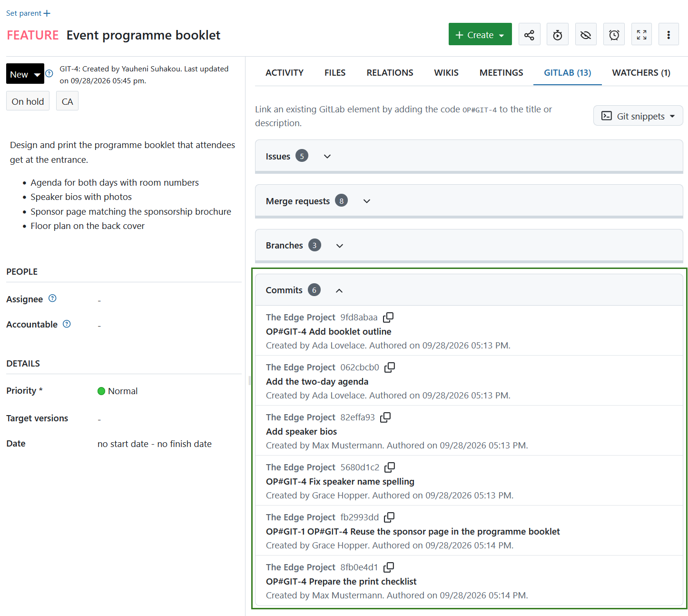Click the status info help icon
Image resolution: width=688 pixels, height=616 pixels.
tap(49, 74)
